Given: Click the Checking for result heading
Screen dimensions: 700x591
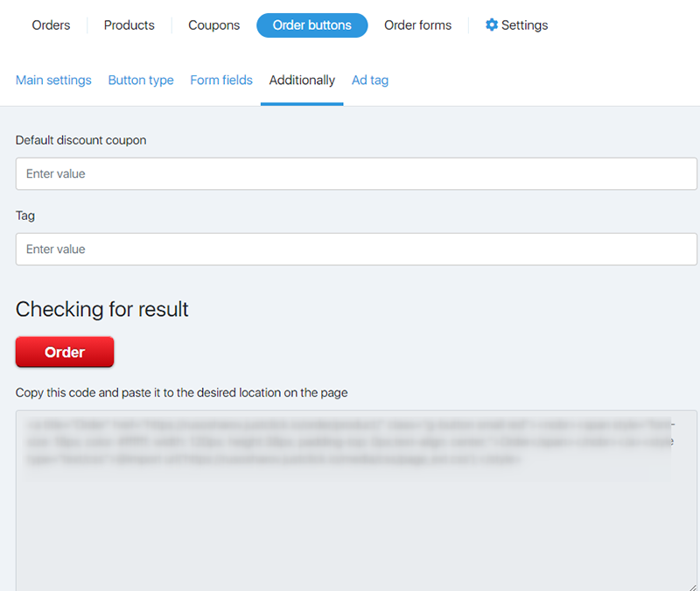Looking at the screenshot, I should (102, 309).
